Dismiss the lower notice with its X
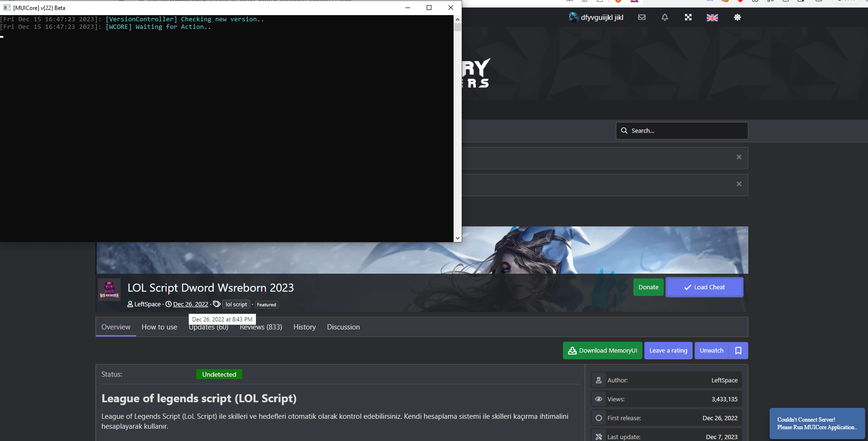The width and height of the screenshot is (868, 441). (739, 184)
